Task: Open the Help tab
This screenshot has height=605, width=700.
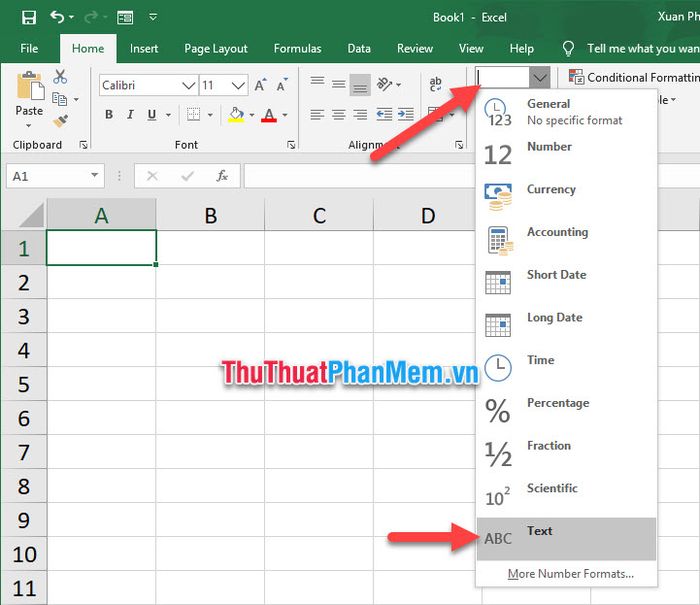Action: 521,48
